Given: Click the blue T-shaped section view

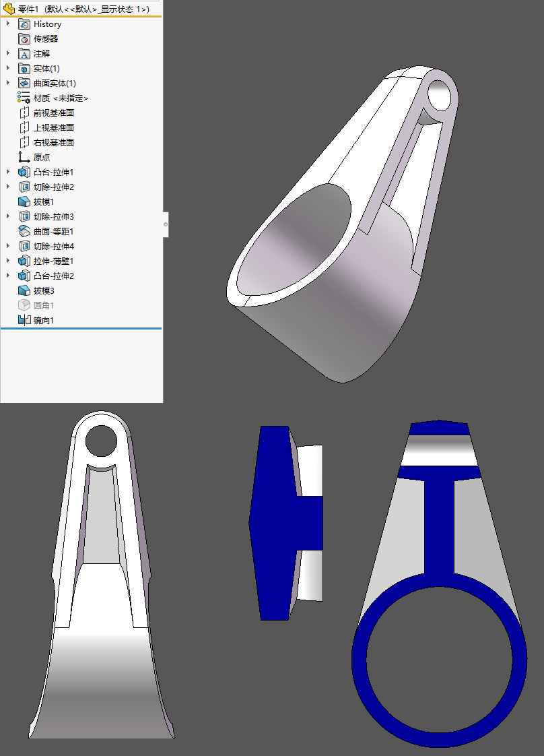Looking at the screenshot, I should [286, 523].
